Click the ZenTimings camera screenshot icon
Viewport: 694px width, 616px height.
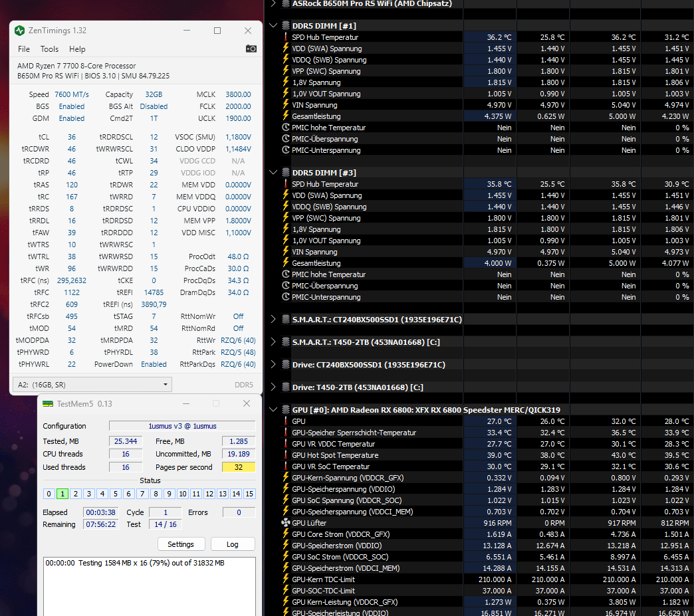(251, 49)
